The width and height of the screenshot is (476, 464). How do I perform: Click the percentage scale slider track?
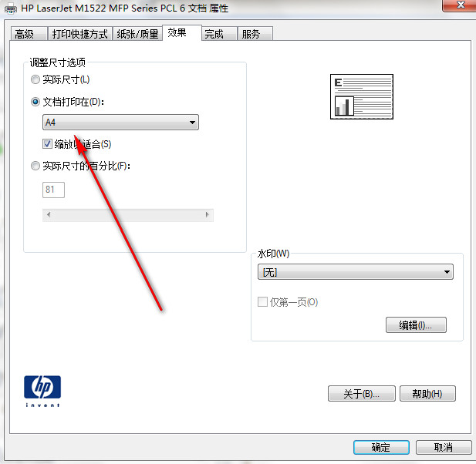tap(128, 215)
